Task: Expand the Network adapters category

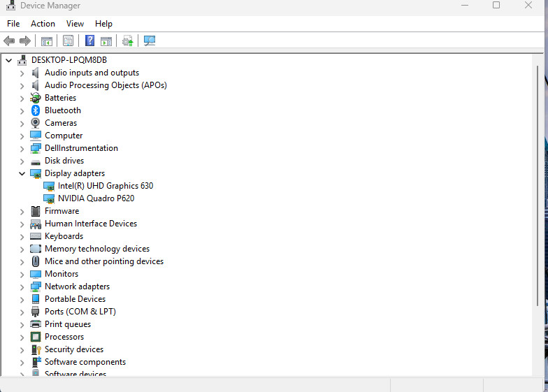Action: 22,286
